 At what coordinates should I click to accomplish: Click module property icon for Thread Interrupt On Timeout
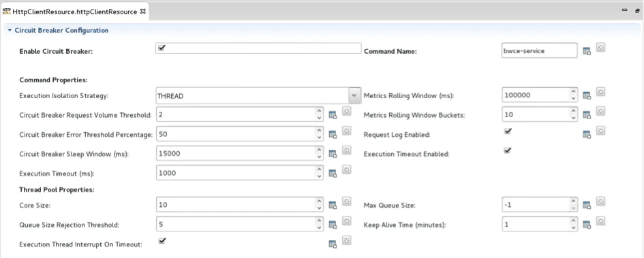(x=333, y=244)
